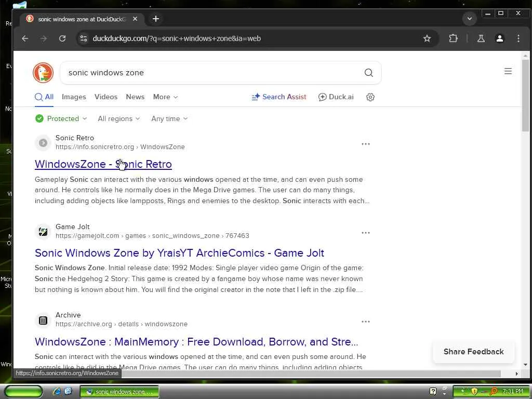Open a new tab with plus button
The image size is (532, 399).
tap(156, 19)
